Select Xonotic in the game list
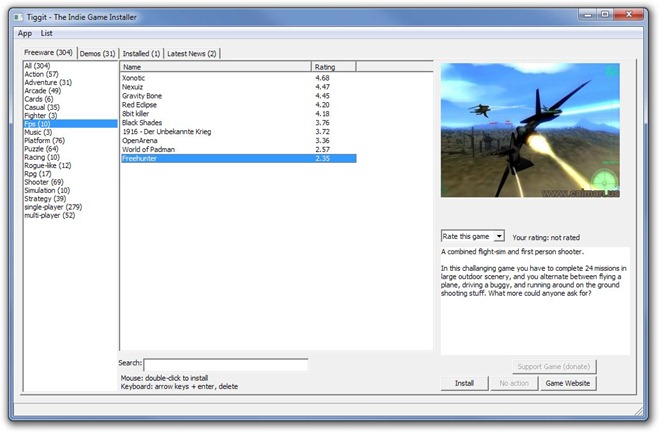Image resolution: width=660 pixels, height=433 pixels. [x=134, y=77]
